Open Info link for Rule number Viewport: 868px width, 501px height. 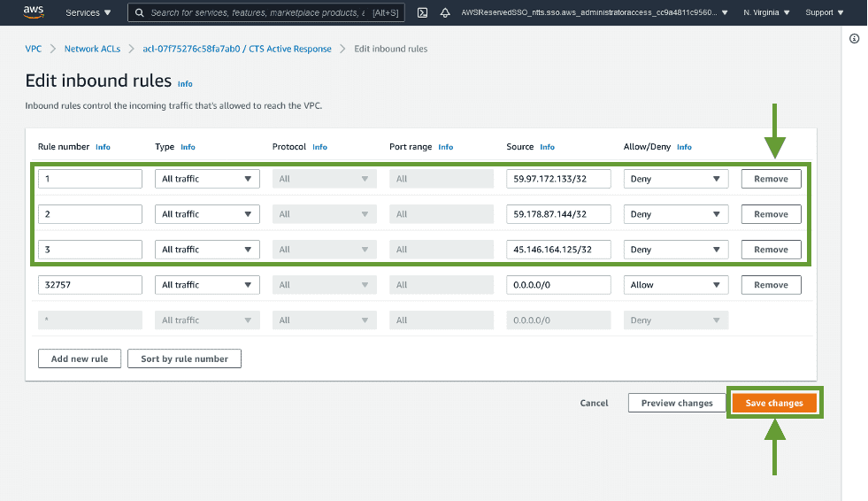[x=103, y=147]
